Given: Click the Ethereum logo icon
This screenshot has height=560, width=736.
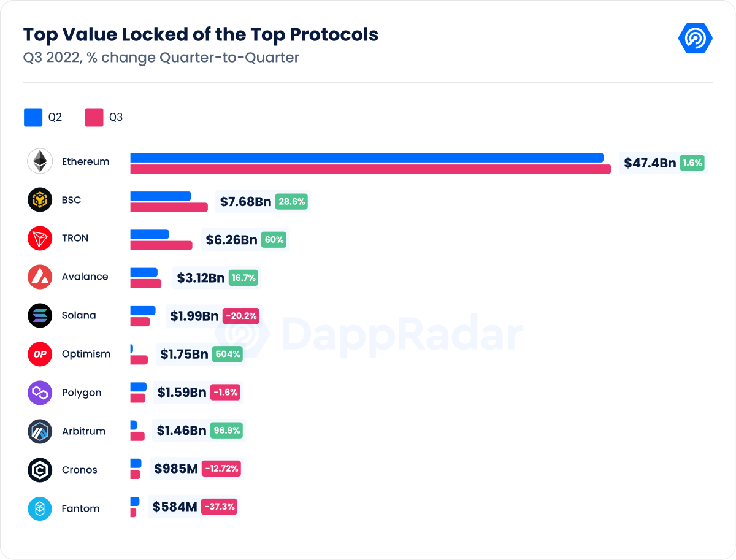Looking at the screenshot, I should (40, 161).
